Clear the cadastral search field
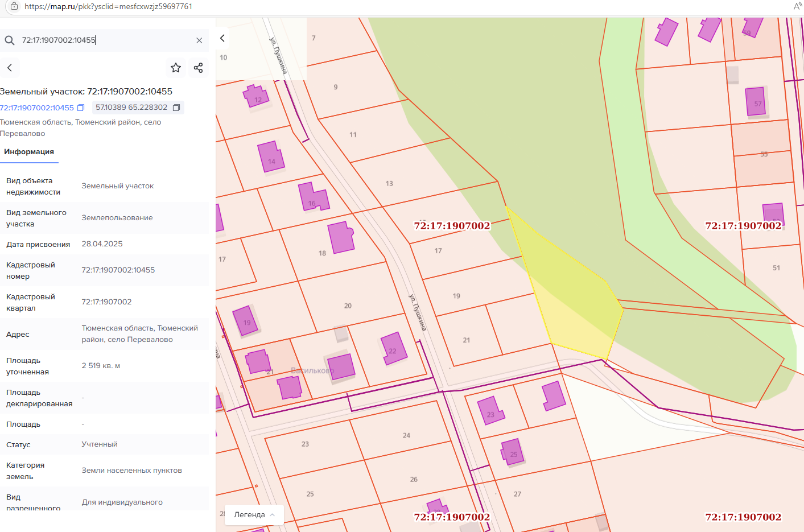Screen dimensions: 804x532 point(199,40)
